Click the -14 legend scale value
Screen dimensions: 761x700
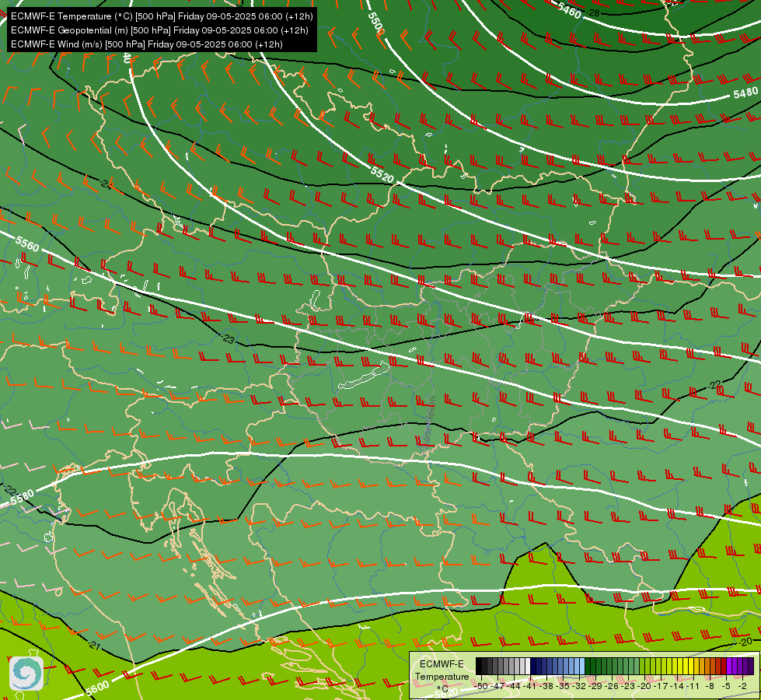(677, 687)
